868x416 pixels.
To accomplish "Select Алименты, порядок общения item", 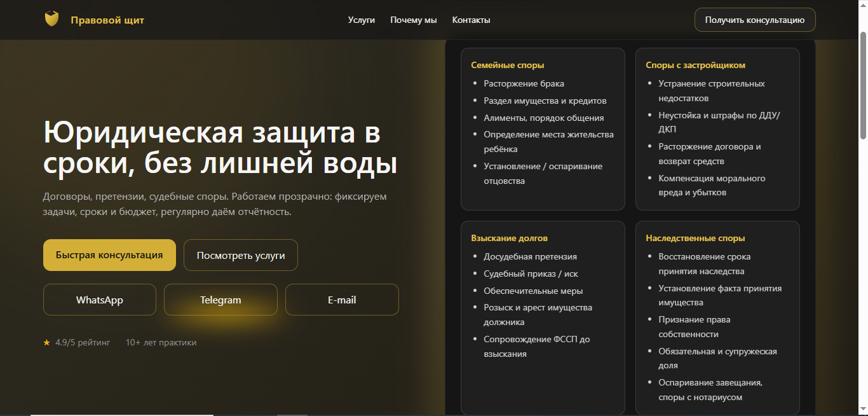I will (544, 118).
